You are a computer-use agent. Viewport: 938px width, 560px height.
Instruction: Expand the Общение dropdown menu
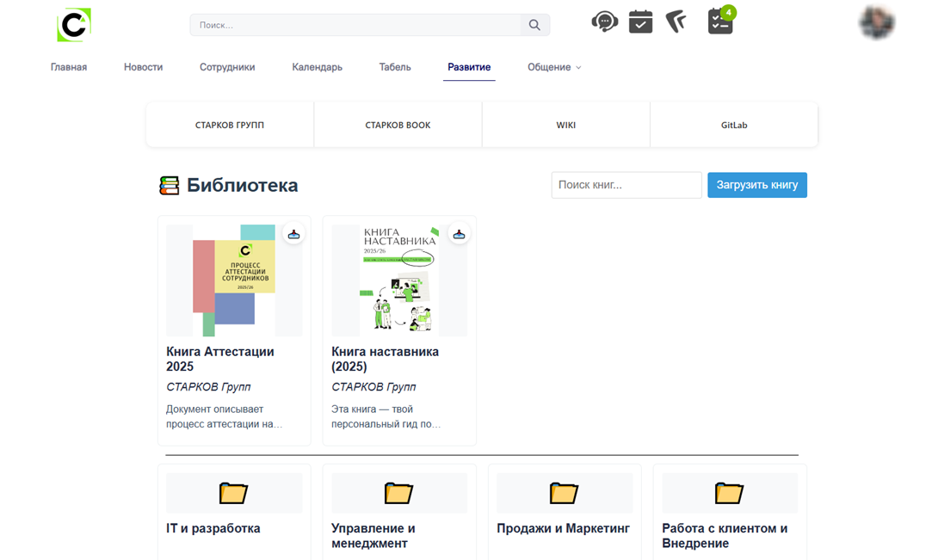pyautogui.click(x=554, y=67)
